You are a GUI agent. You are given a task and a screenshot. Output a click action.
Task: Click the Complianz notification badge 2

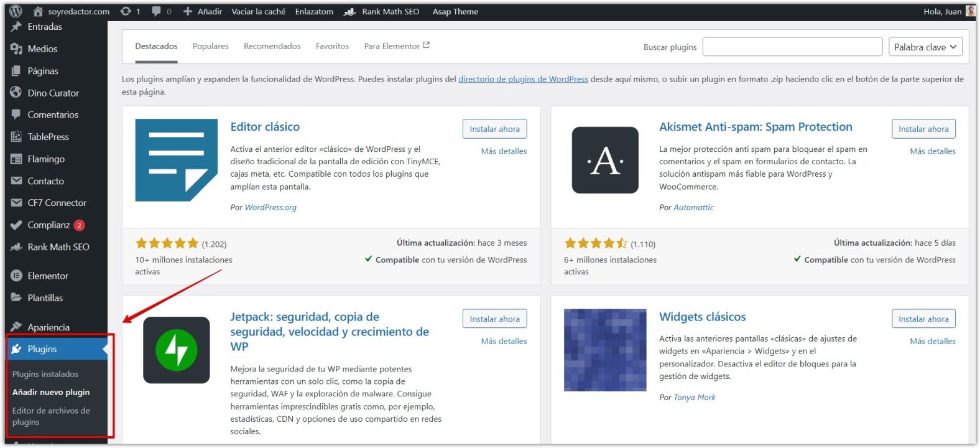pyautogui.click(x=79, y=225)
